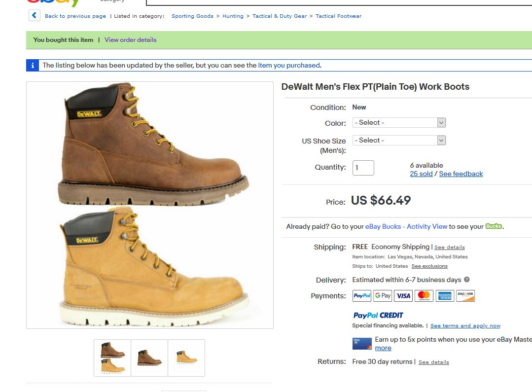532x392 pixels.
Task: Click the '6 available' text
Action: coord(426,165)
